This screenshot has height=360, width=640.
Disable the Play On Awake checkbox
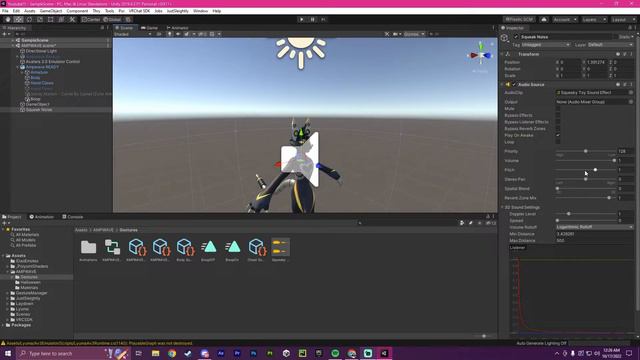click(x=558, y=135)
